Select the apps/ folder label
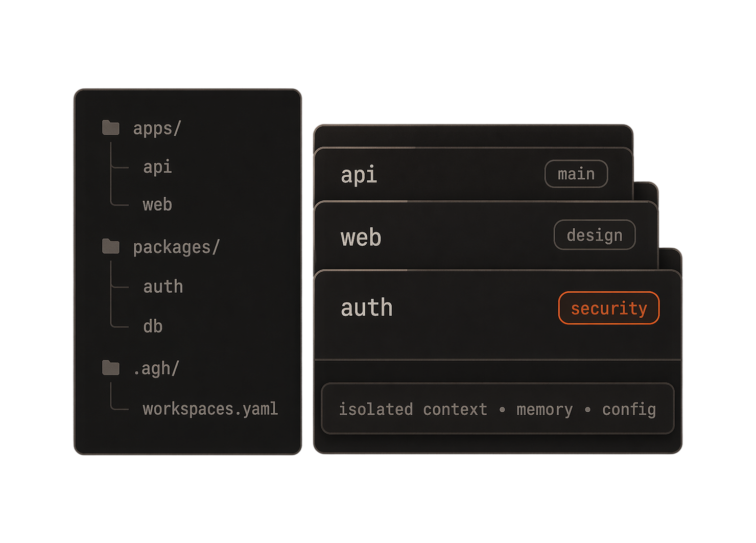The image size is (756, 543). click(157, 128)
